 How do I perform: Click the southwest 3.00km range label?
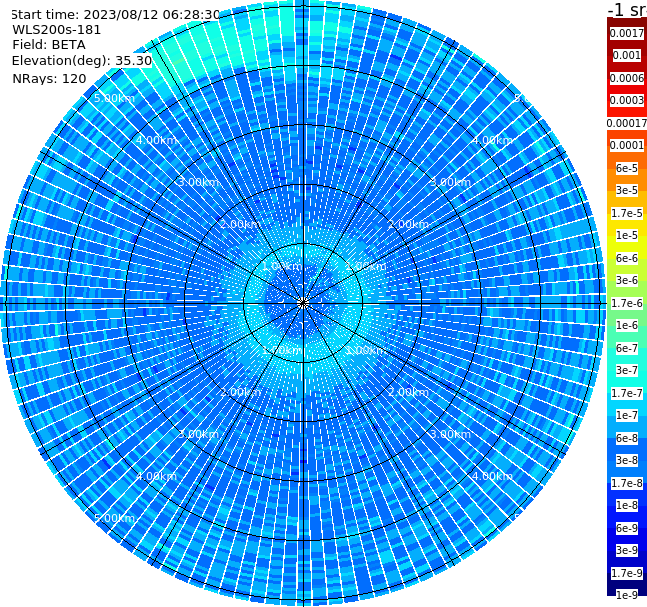198,434
